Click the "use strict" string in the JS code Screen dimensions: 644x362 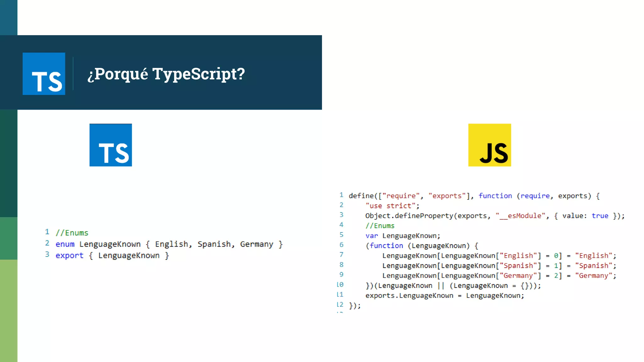click(x=390, y=206)
